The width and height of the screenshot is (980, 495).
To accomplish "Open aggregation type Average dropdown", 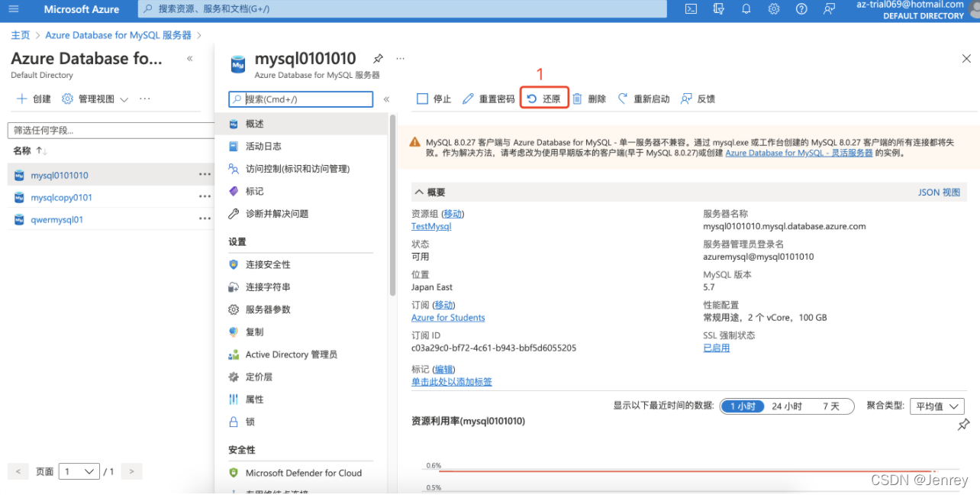I will [x=936, y=406].
